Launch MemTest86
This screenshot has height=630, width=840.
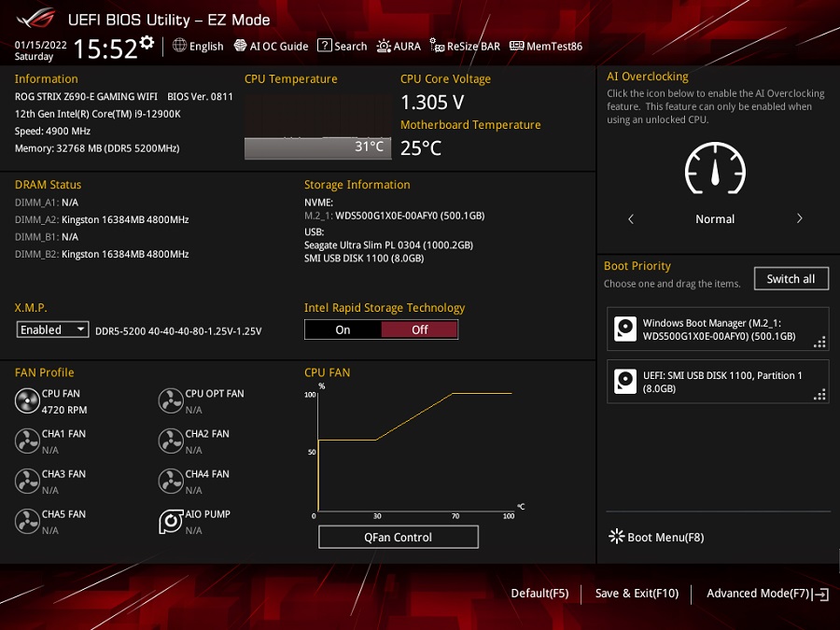546,46
